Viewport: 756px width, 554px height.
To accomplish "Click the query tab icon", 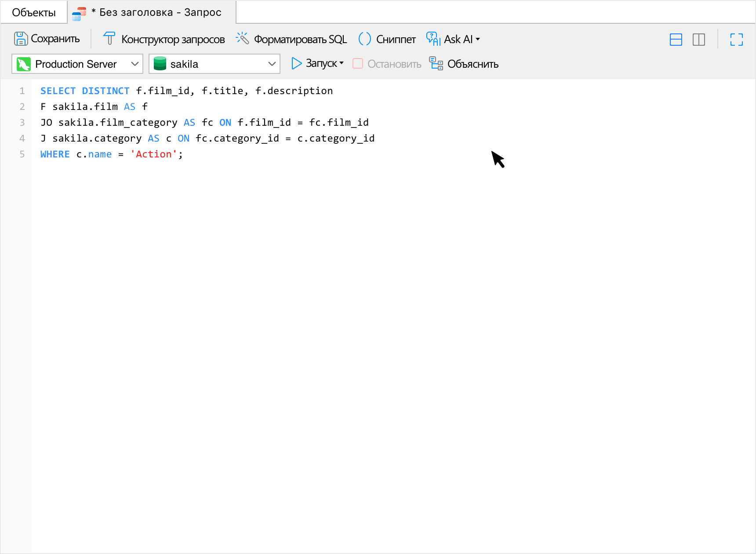I will [x=79, y=14].
